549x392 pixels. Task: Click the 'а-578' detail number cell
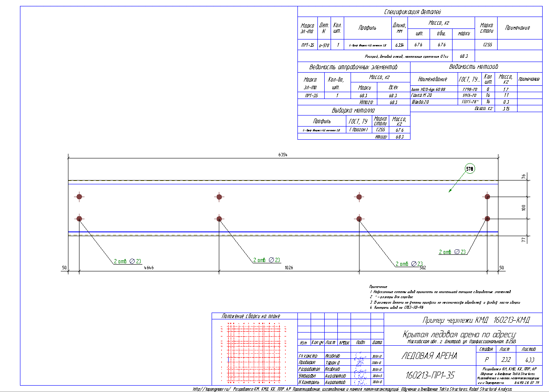(324, 45)
